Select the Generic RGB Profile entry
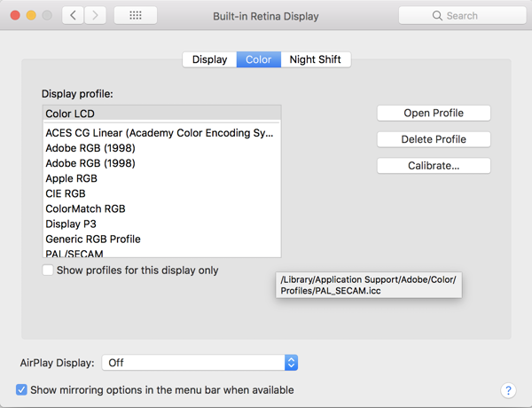 click(x=93, y=239)
